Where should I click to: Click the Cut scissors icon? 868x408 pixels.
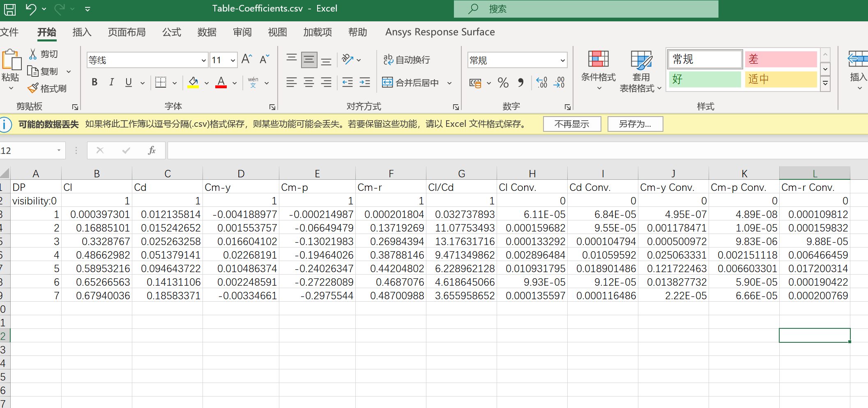[x=33, y=54]
